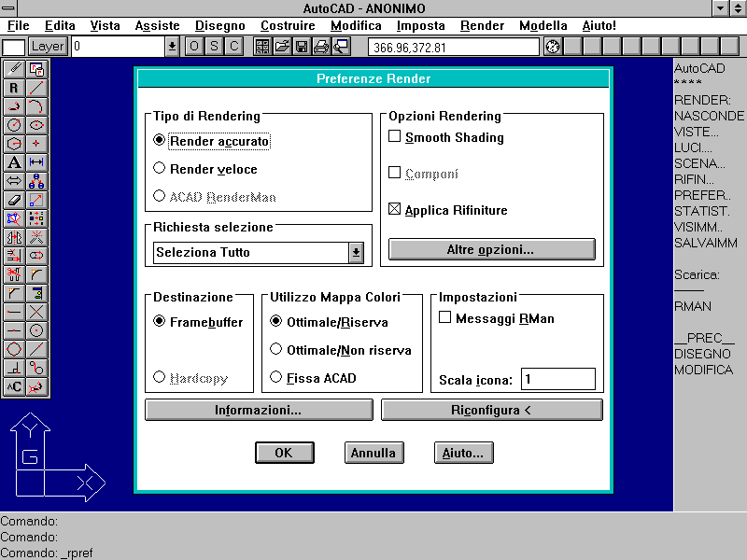
Task: Click LUCI... in the side screen menu
Action: pos(693,148)
